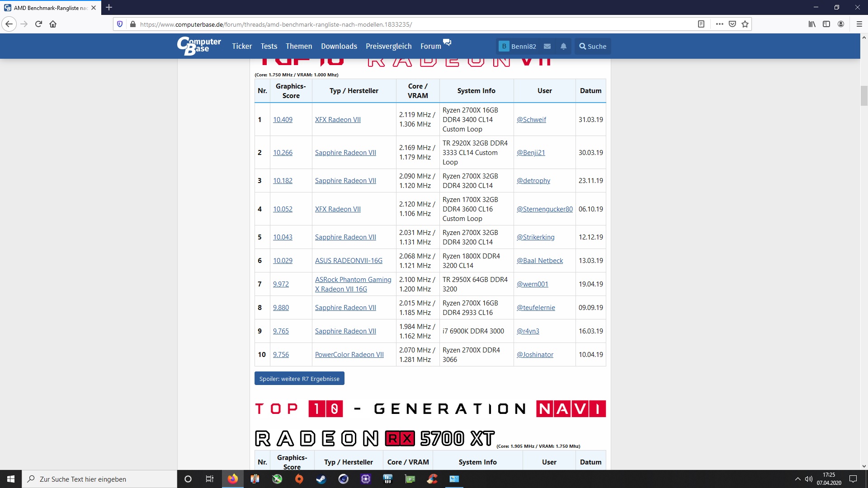Open page actions three-dot menu
The height and width of the screenshot is (488, 868).
coord(720,24)
